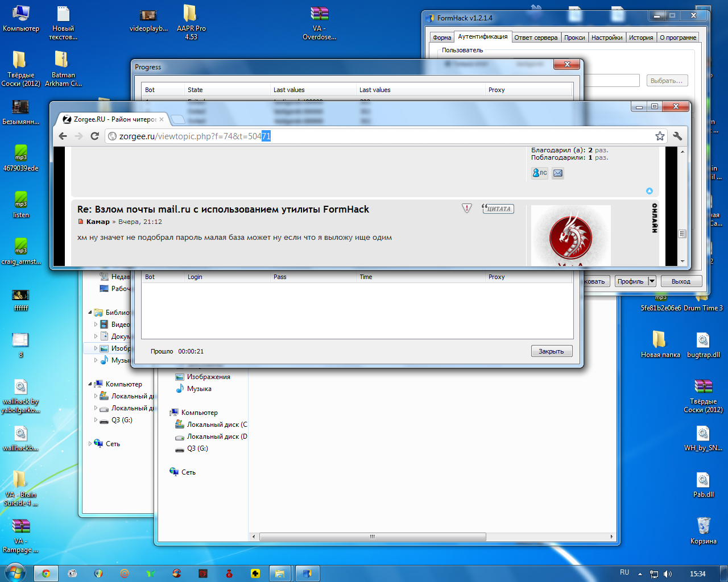Open the Ответ сервера tab

click(x=536, y=38)
